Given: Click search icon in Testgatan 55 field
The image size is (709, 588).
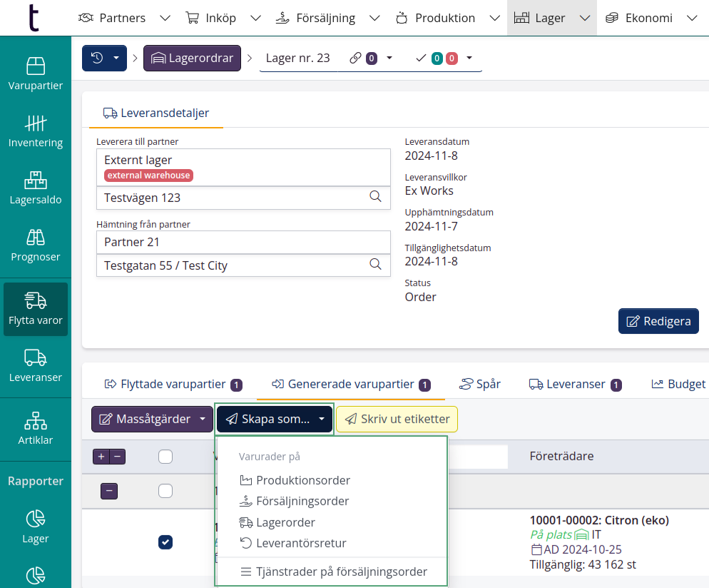Looking at the screenshot, I should 375,265.
